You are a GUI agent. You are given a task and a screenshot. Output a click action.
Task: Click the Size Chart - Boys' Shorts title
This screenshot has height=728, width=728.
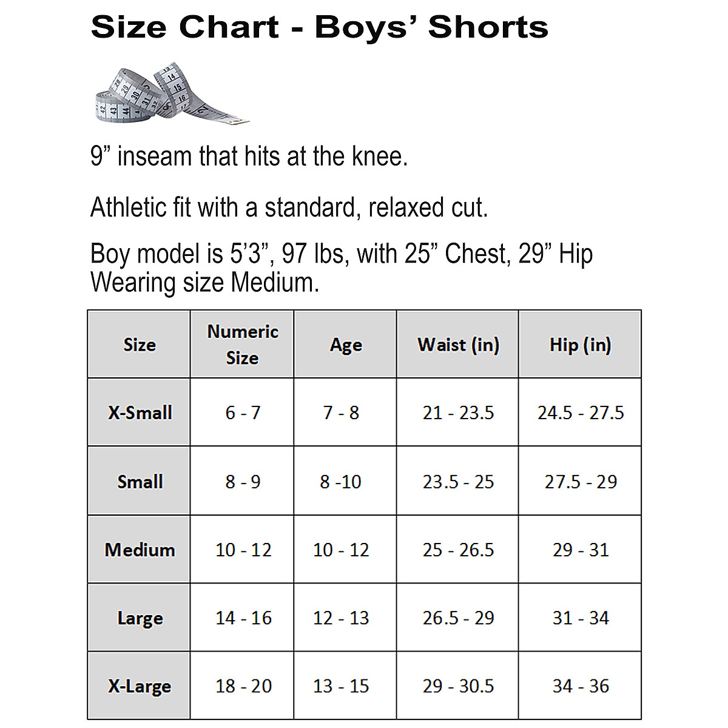pos(319,27)
